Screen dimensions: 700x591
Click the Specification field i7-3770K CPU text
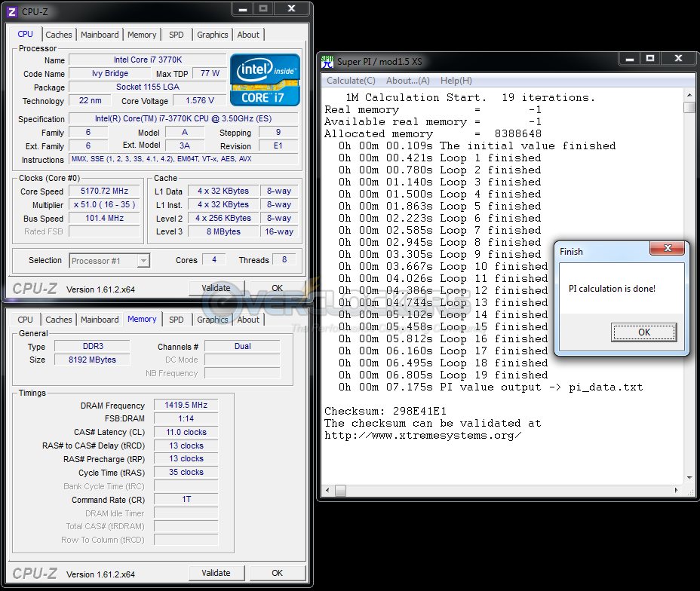pos(183,118)
